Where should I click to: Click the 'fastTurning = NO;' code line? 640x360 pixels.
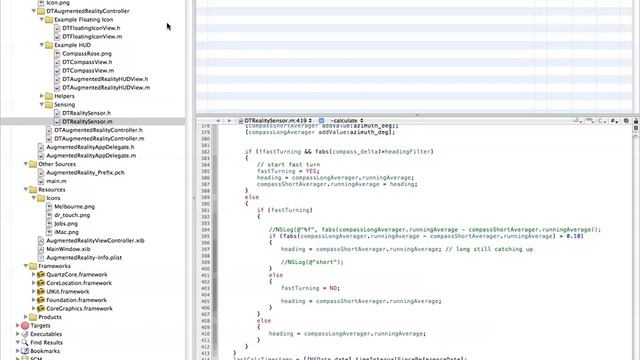click(310, 288)
